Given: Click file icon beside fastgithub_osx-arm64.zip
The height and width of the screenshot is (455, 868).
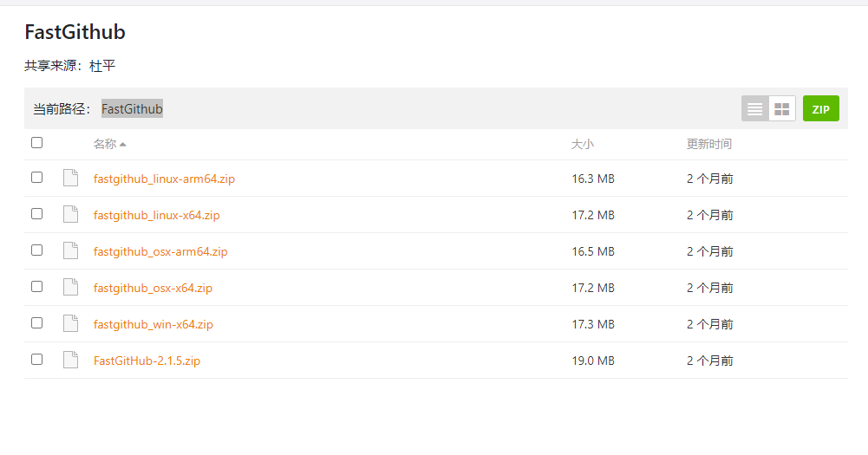Looking at the screenshot, I should pos(71,250).
